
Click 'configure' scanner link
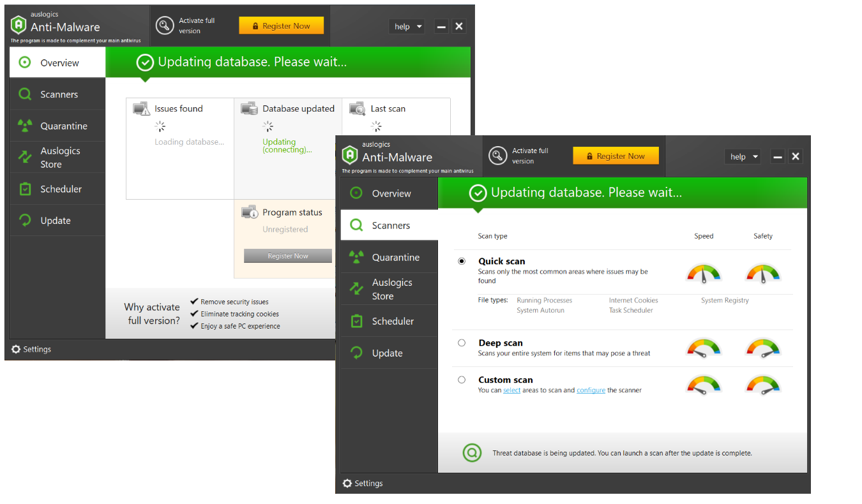(x=591, y=390)
